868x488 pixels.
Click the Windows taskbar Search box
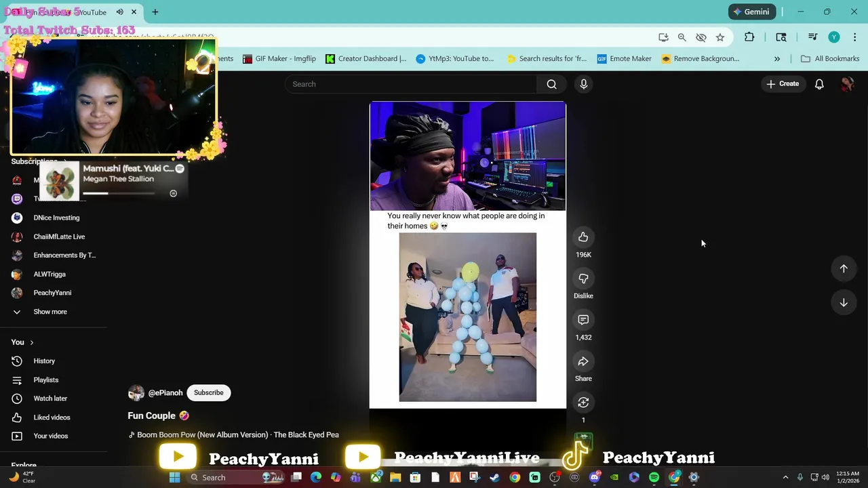click(235, 477)
